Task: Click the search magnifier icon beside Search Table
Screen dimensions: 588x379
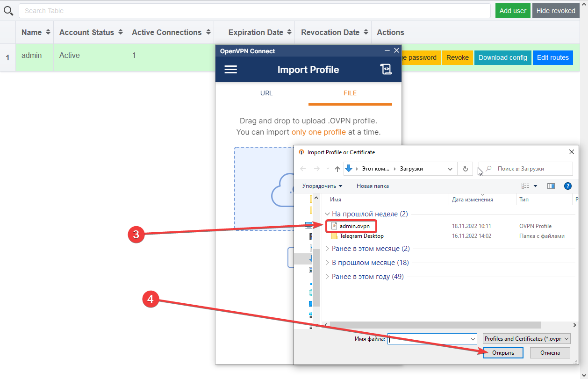Action: pyautogui.click(x=8, y=11)
